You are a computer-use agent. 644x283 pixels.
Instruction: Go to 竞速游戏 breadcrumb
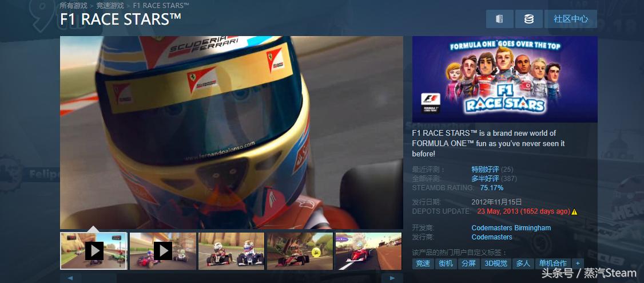(110, 5)
